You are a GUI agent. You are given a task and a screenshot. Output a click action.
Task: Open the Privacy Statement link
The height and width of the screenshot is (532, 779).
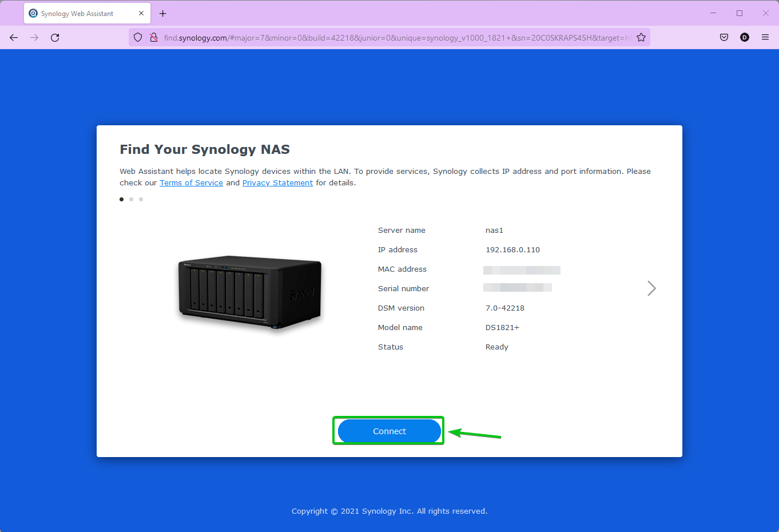click(x=277, y=182)
